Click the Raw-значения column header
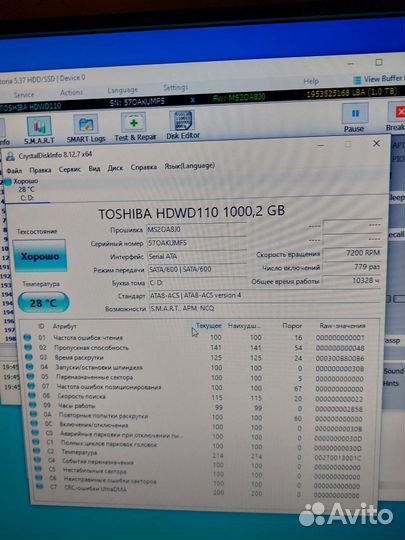The width and height of the screenshot is (405, 540). 342,325
